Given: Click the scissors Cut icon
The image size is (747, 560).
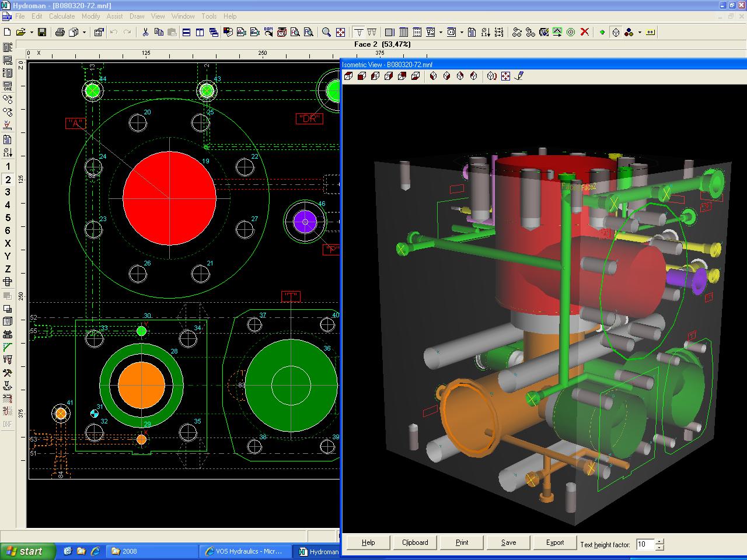Looking at the screenshot, I should (x=145, y=32).
